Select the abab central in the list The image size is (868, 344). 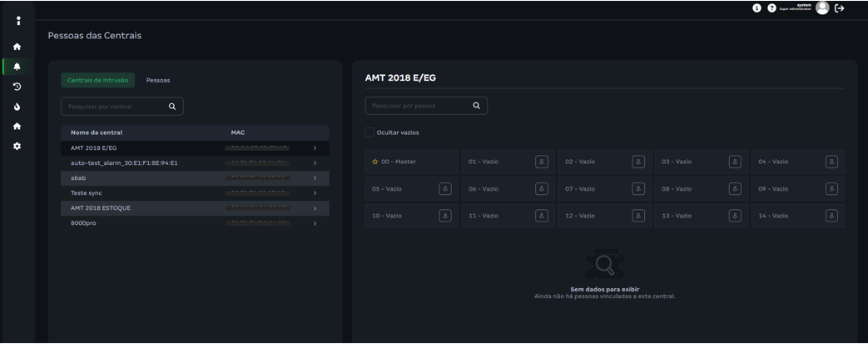(x=78, y=178)
